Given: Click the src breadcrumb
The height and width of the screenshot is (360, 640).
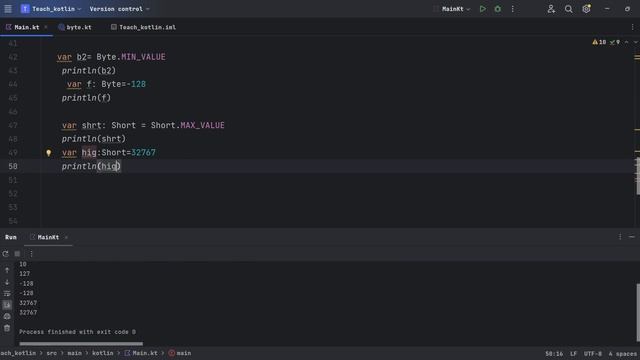Looking at the screenshot, I should click(51, 353).
